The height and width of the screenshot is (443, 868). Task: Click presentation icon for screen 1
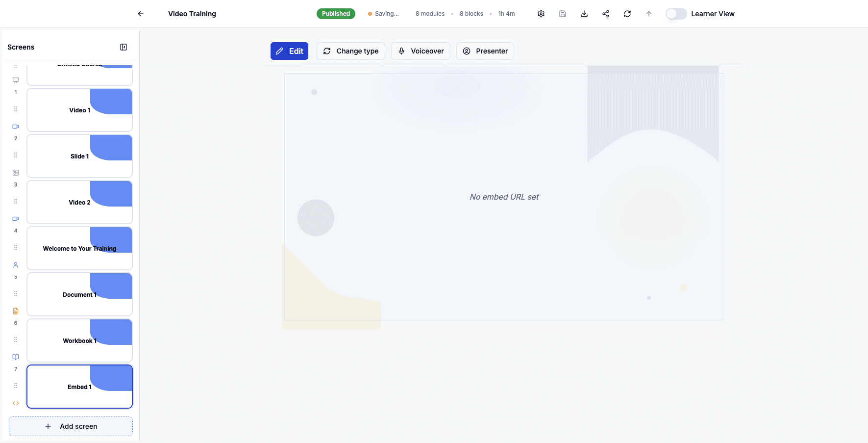click(x=16, y=80)
